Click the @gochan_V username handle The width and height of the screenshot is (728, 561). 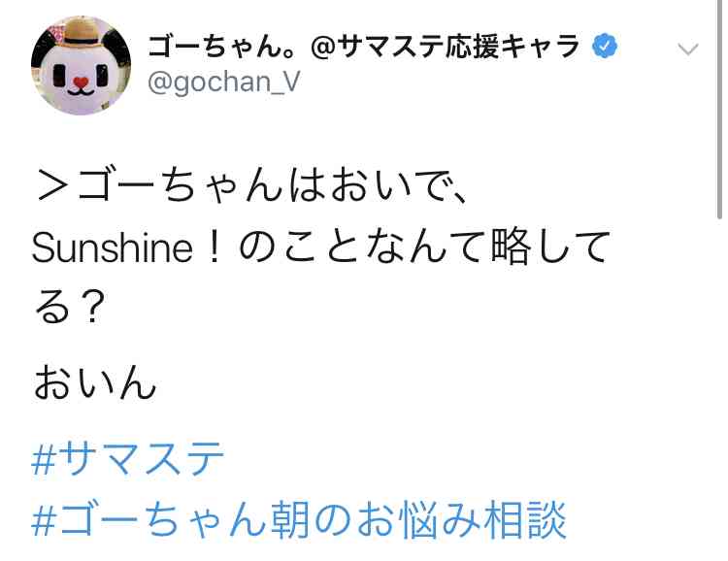click(224, 82)
